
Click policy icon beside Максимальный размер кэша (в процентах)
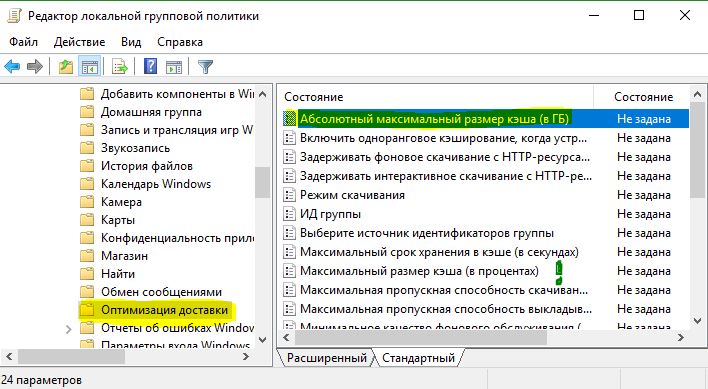[x=289, y=271]
